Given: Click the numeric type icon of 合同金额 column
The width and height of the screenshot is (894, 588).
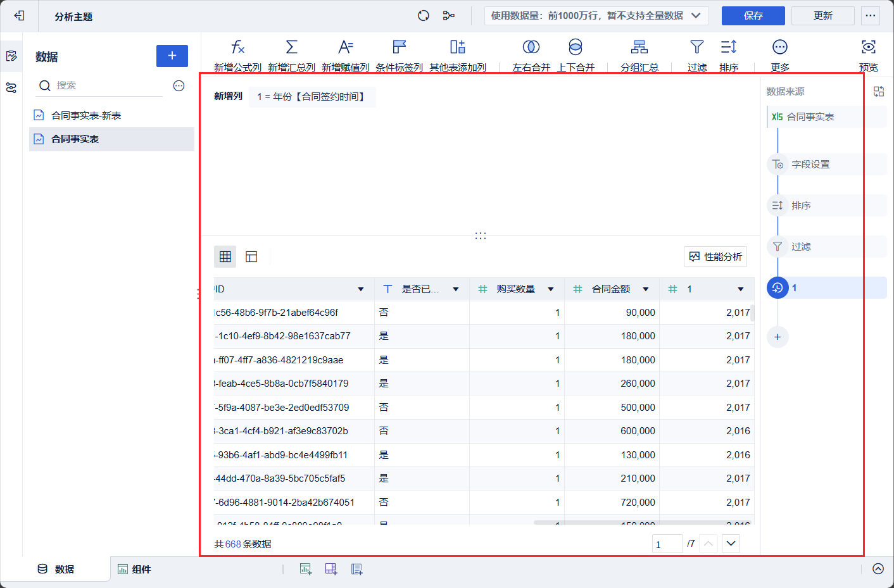Looking at the screenshot, I should click(x=577, y=289).
